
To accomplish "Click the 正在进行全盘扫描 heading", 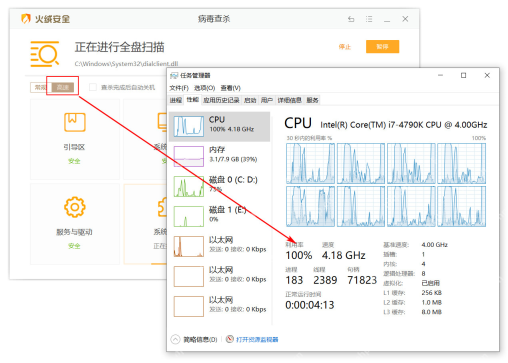I will click(x=119, y=47).
